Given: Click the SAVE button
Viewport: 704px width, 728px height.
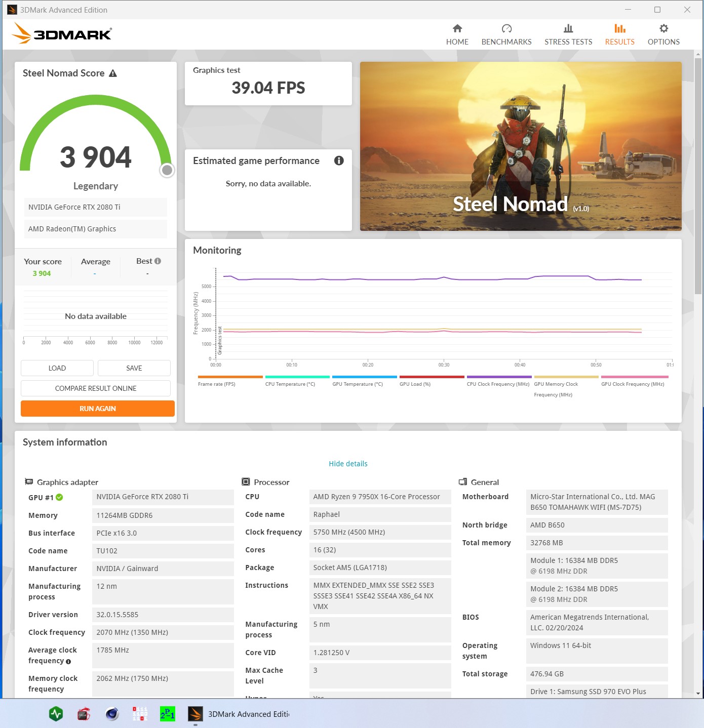Looking at the screenshot, I should point(134,368).
